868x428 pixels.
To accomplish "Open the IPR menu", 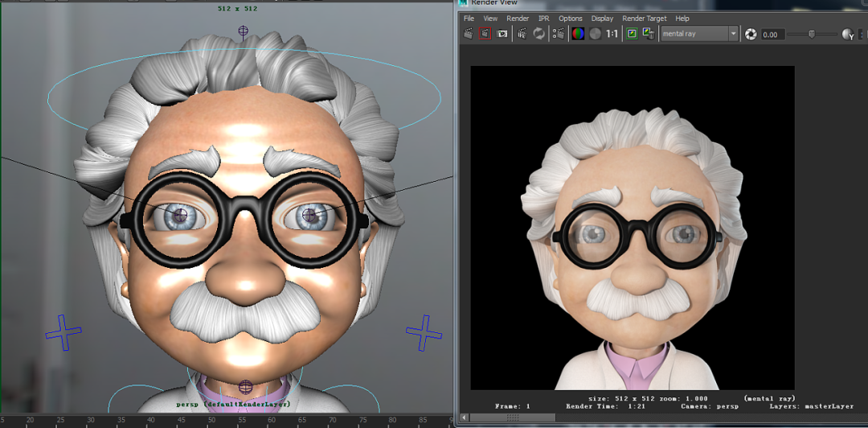I will pos(543,19).
